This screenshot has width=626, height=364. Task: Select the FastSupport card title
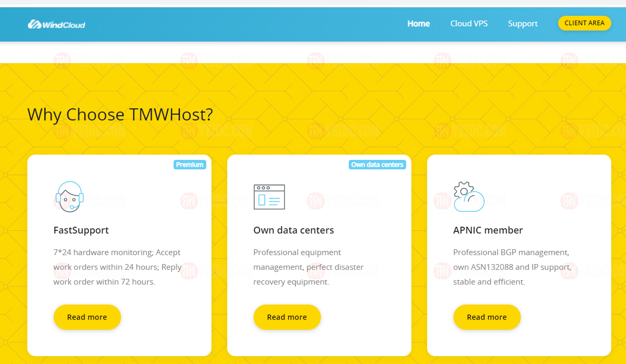coord(81,230)
